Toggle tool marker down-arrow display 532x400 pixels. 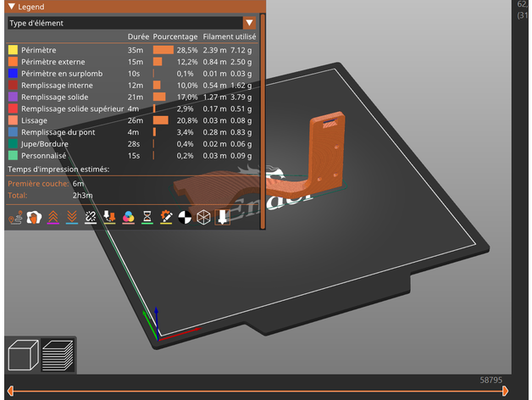222,217
